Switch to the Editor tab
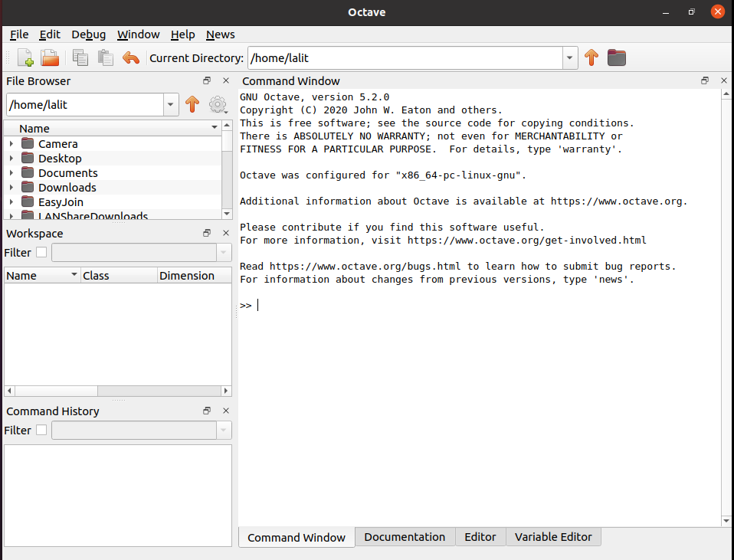The image size is (734, 560). 480,536
